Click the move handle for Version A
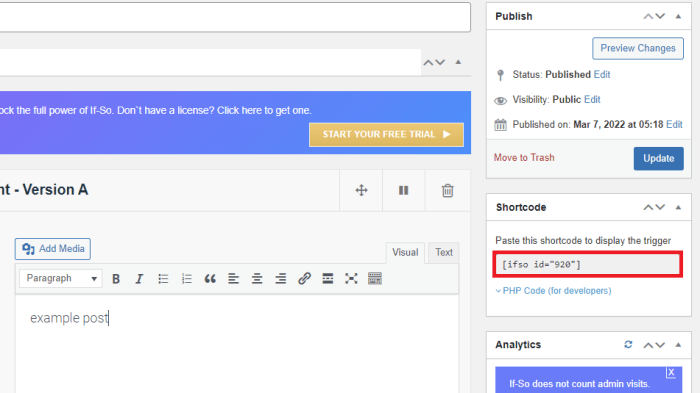Viewport: 700px width, 393px height. click(361, 190)
